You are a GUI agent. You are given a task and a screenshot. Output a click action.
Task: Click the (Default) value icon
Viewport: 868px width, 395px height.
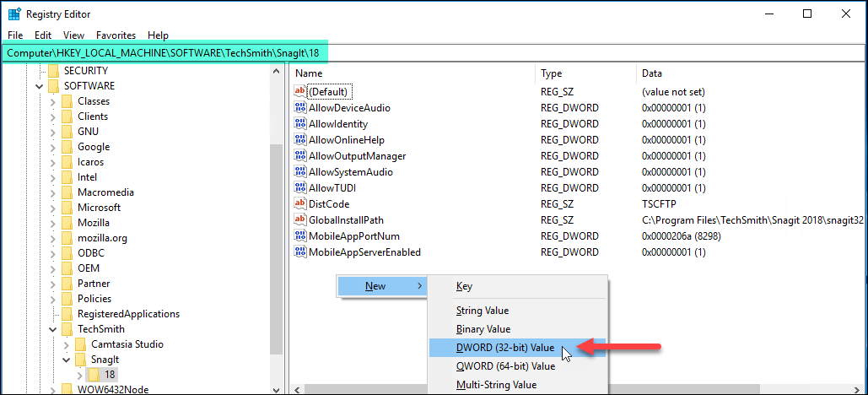pyautogui.click(x=299, y=92)
